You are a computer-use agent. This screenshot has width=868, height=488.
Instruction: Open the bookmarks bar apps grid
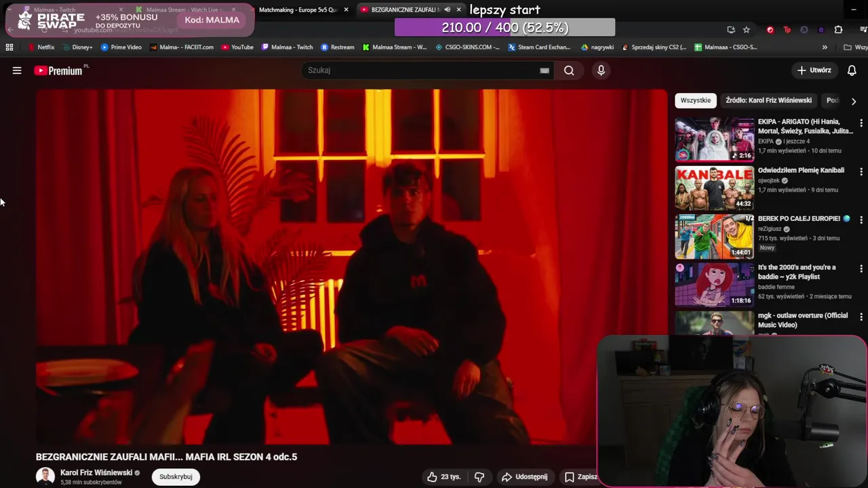9,47
